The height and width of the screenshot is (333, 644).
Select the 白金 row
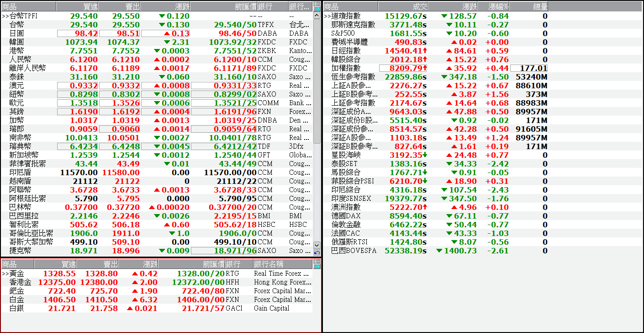click(x=157, y=300)
